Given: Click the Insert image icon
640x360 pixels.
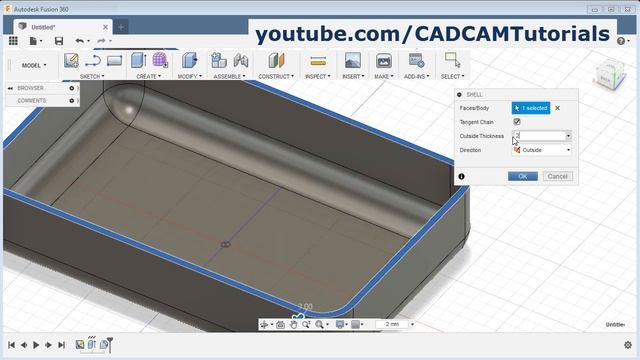Looking at the screenshot, I should point(353,60).
